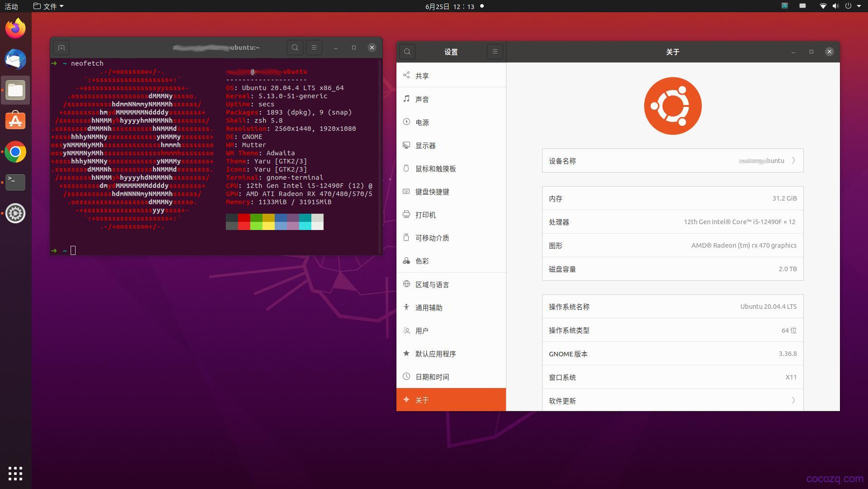Click the Ubuntu logo on the About page
Screen dimensions: 868x489
(x=672, y=105)
